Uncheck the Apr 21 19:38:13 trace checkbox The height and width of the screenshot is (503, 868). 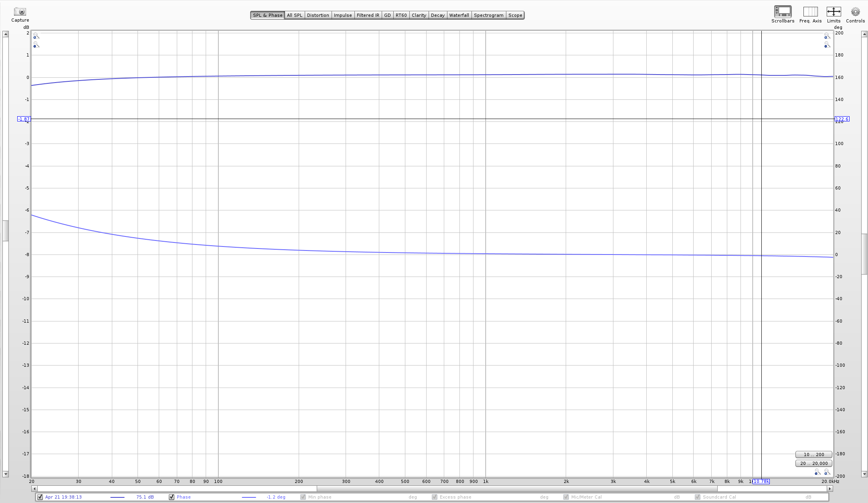(x=40, y=497)
